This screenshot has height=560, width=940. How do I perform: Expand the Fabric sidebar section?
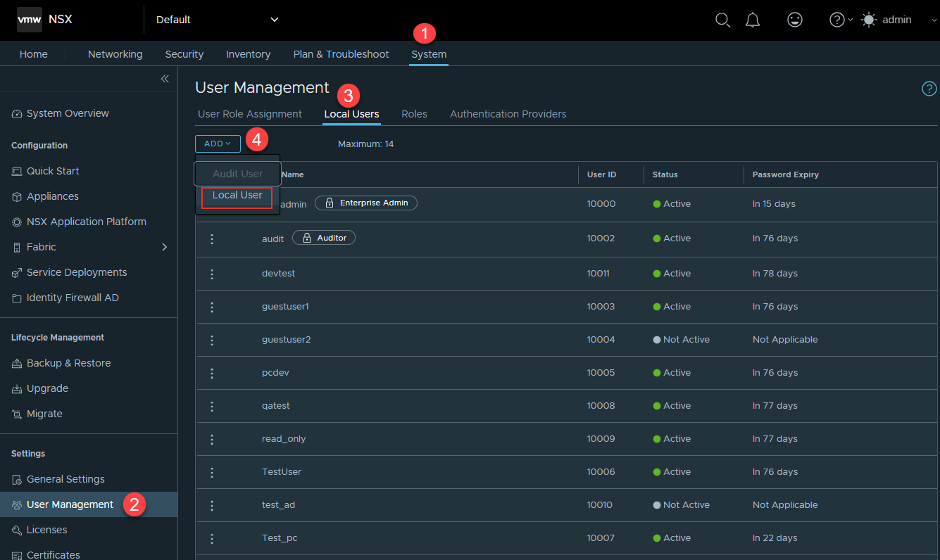coord(165,247)
